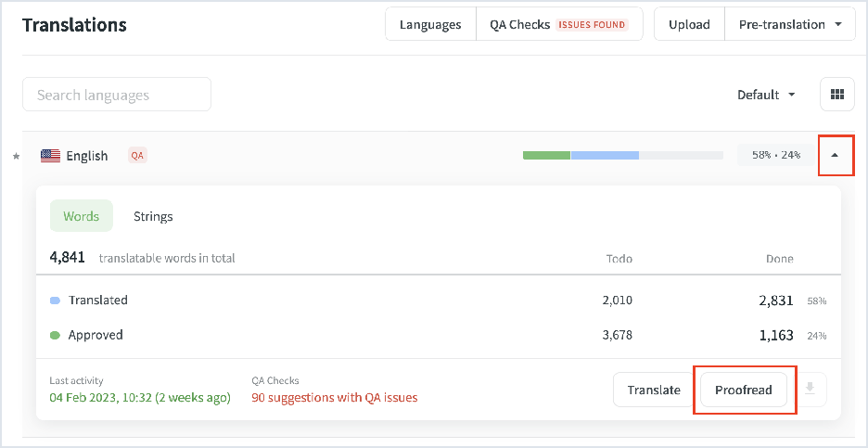
Task: Click the Languages button
Action: click(430, 25)
